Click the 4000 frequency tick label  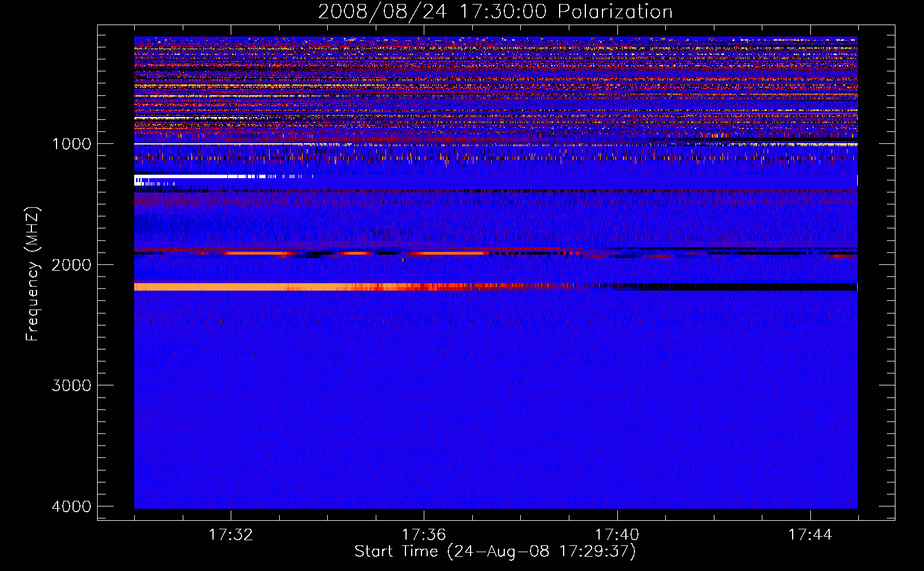pyautogui.click(x=71, y=506)
